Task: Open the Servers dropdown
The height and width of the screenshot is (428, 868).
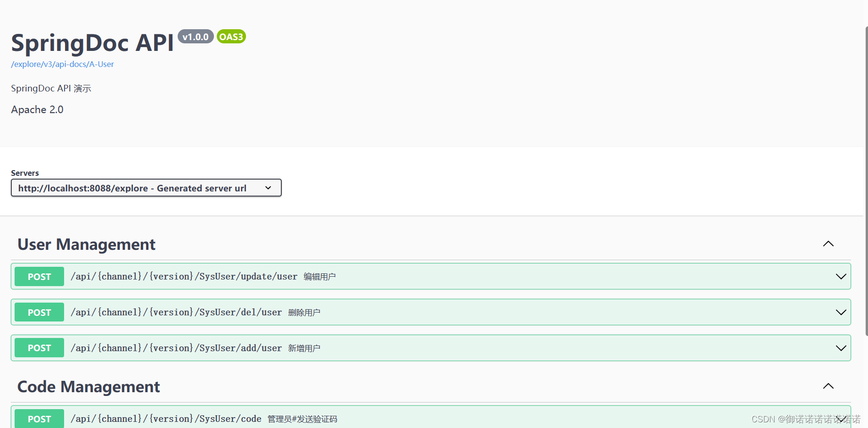Action: click(146, 188)
